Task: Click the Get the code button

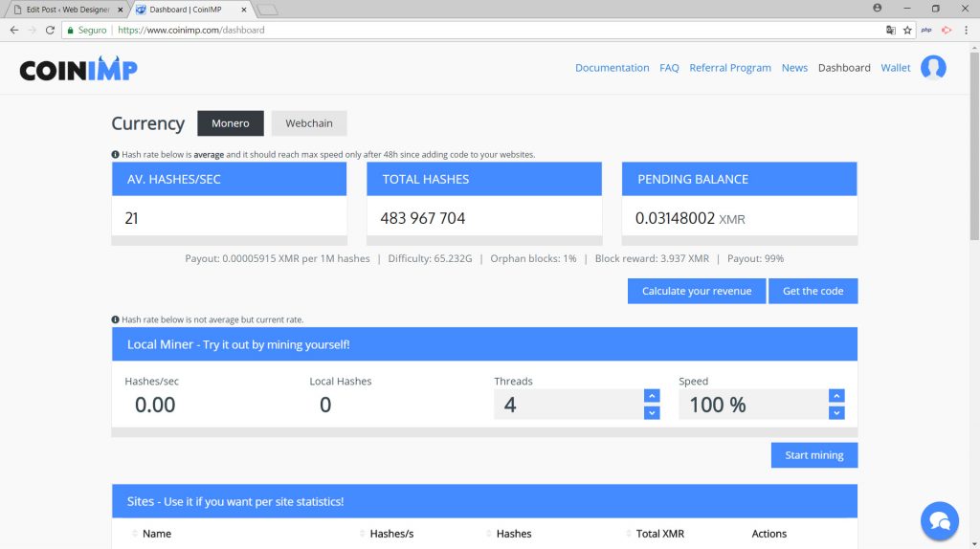Action: pos(813,291)
